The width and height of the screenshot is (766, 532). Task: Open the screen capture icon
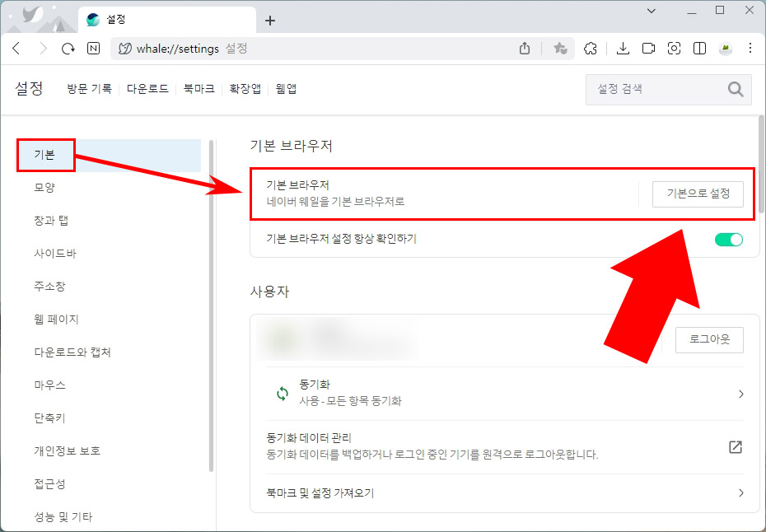coord(674,49)
